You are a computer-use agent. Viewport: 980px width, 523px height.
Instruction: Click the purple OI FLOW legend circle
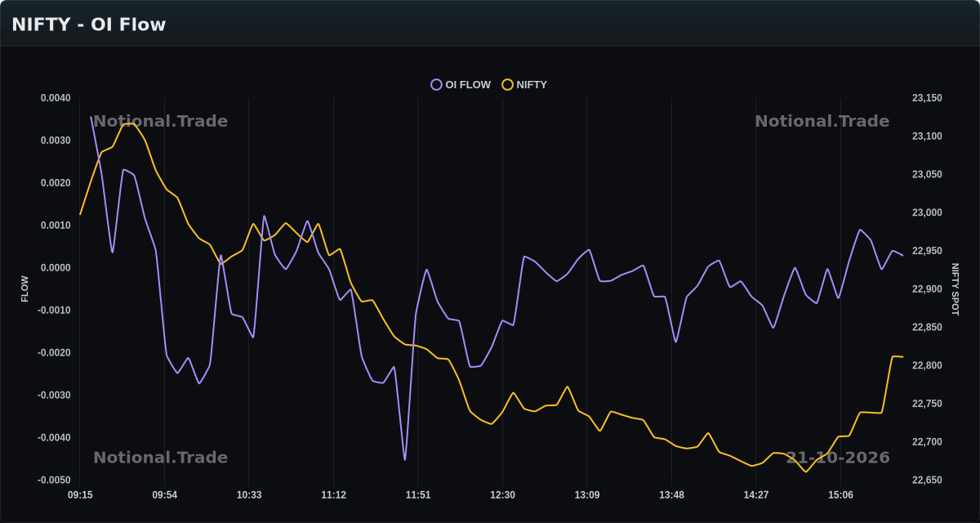[x=436, y=84]
